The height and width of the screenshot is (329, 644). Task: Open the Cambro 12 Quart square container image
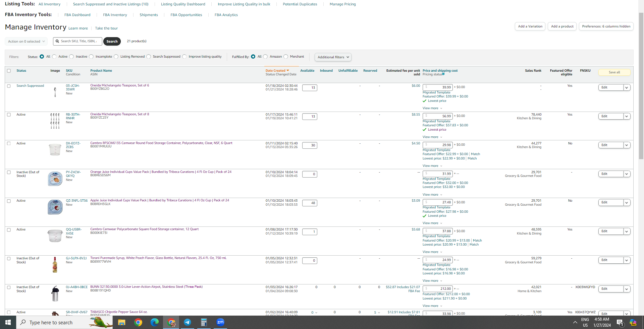click(x=55, y=236)
